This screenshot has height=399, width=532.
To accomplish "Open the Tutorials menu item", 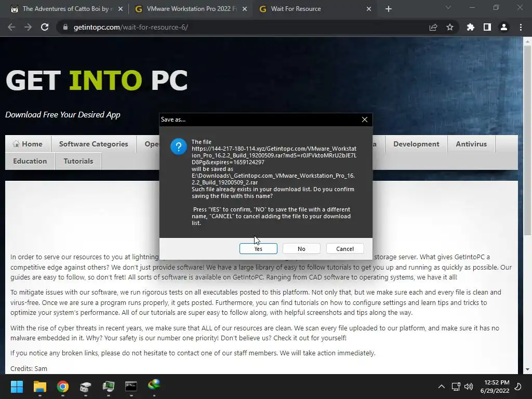I will [x=78, y=161].
